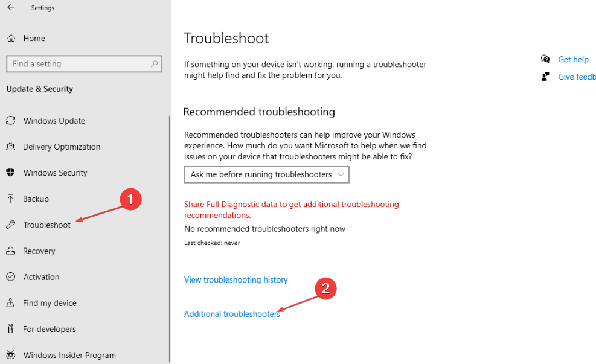Screen dimensions: 596x364
Task: Open Delivery Optimization page
Action: [x=62, y=147]
